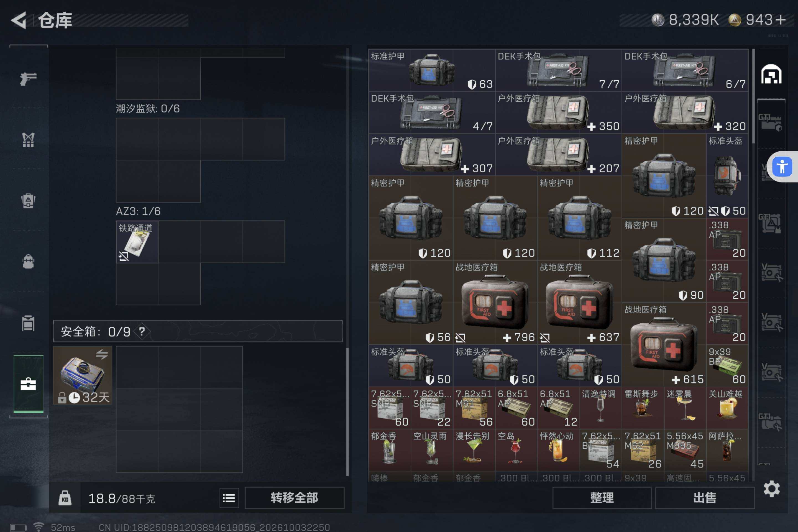
Task: Select the 关山难越 cocktail item
Action: (727, 408)
